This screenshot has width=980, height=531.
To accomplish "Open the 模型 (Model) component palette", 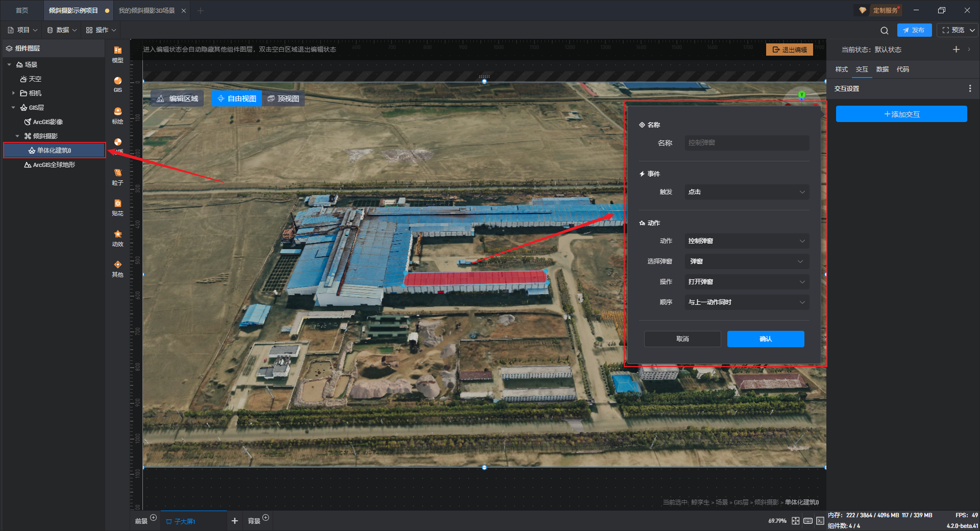I will point(117,54).
